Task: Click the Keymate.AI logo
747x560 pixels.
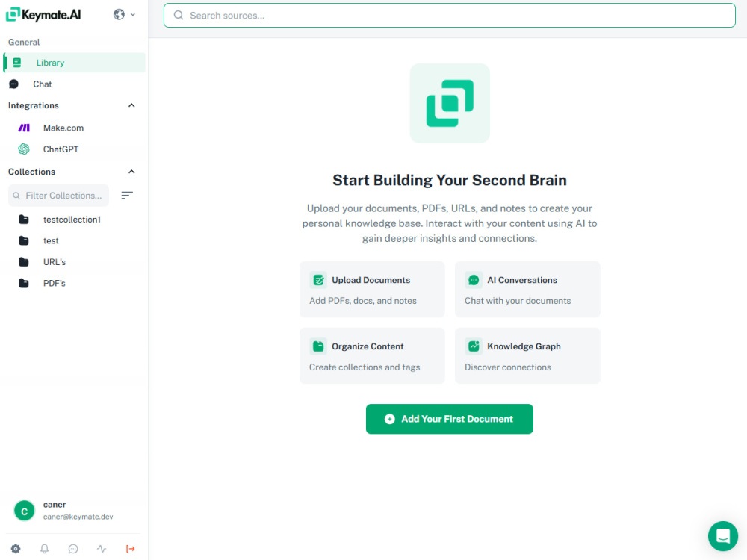Action: pyautogui.click(x=43, y=15)
